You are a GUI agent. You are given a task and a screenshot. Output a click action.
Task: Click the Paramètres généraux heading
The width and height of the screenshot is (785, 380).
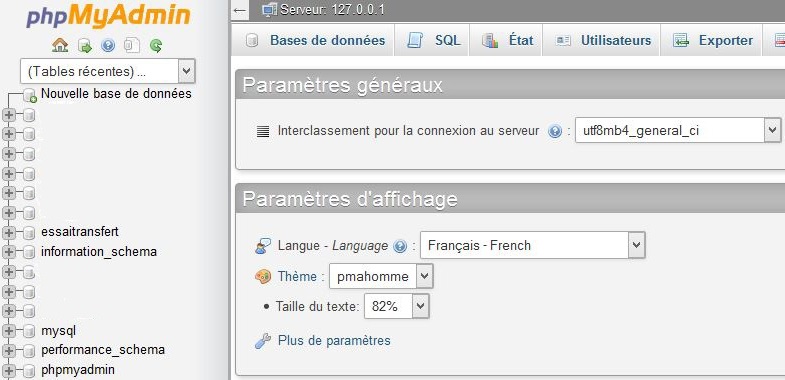click(x=343, y=85)
